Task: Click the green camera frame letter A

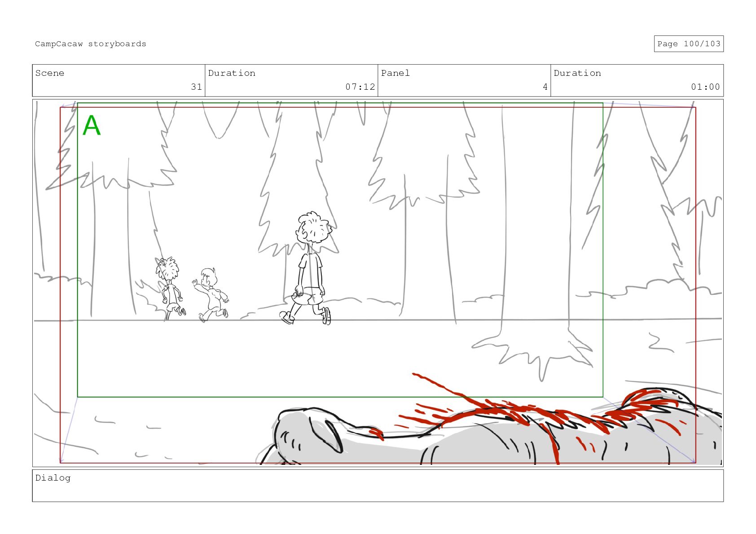Action: pyautogui.click(x=92, y=125)
